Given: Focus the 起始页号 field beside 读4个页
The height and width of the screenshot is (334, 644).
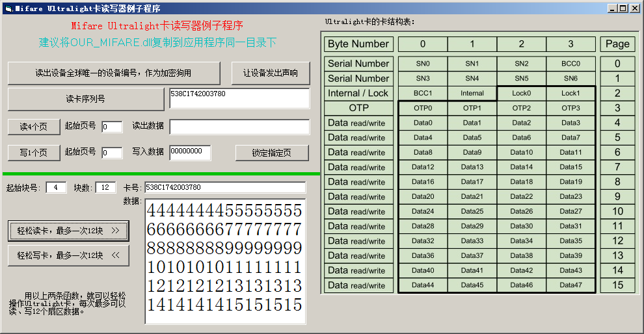Looking at the screenshot, I should point(112,127).
